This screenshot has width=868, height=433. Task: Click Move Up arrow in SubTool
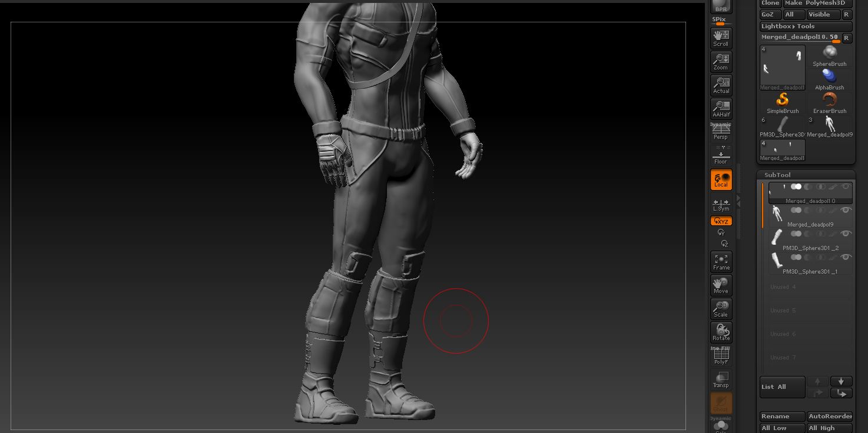click(x=817, y=393)
